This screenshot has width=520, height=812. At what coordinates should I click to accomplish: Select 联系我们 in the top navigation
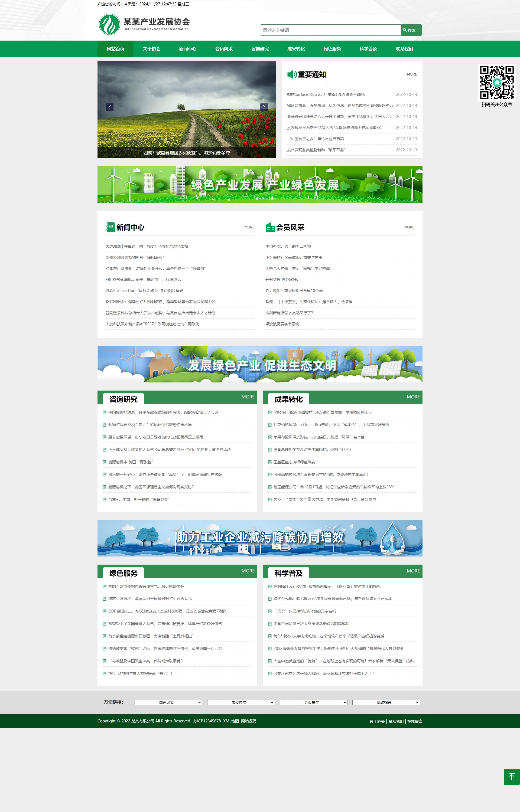(x=404, y=49)
